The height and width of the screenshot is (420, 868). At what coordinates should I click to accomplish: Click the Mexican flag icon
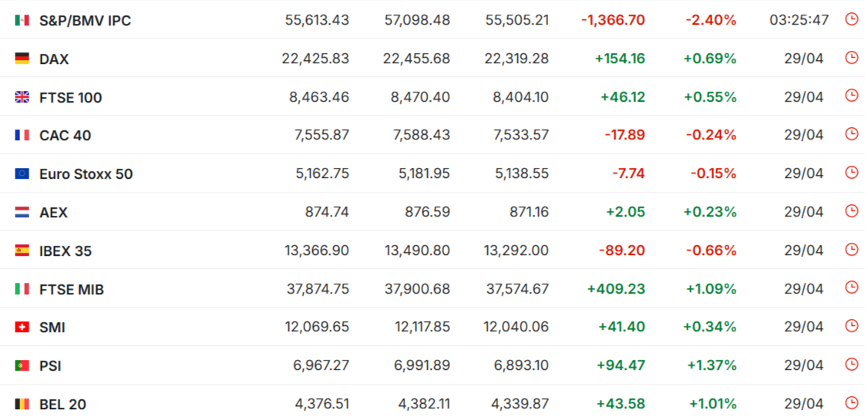tap(22, 20)
